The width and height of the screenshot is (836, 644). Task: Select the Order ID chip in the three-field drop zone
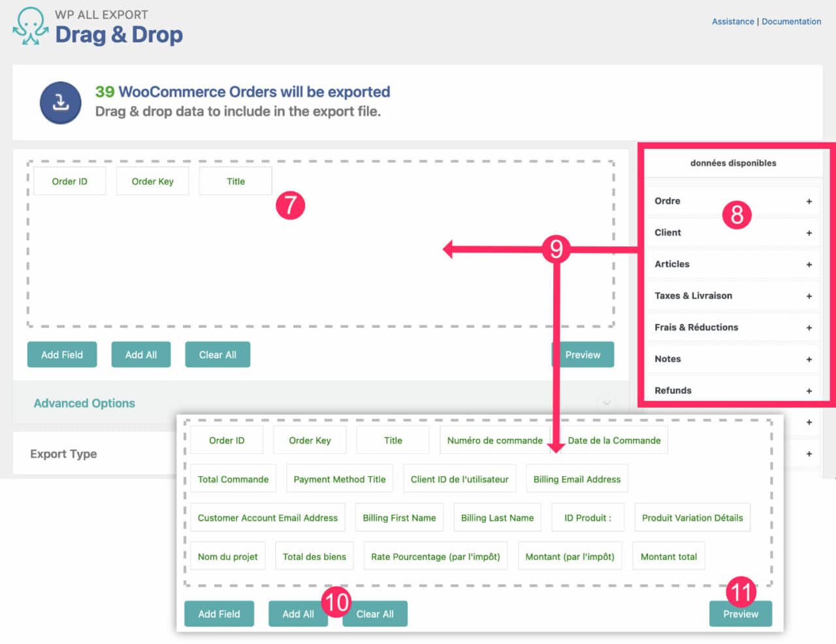coord(69,181)
